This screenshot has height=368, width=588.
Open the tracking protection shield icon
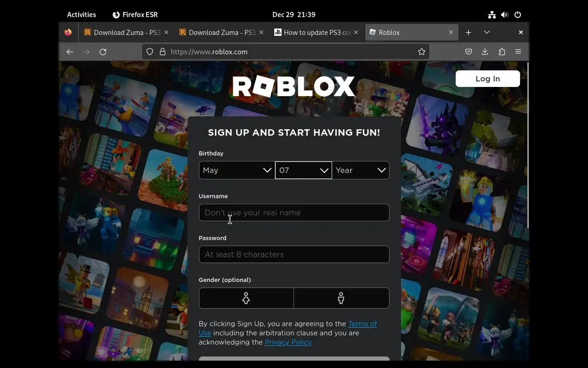150,52
